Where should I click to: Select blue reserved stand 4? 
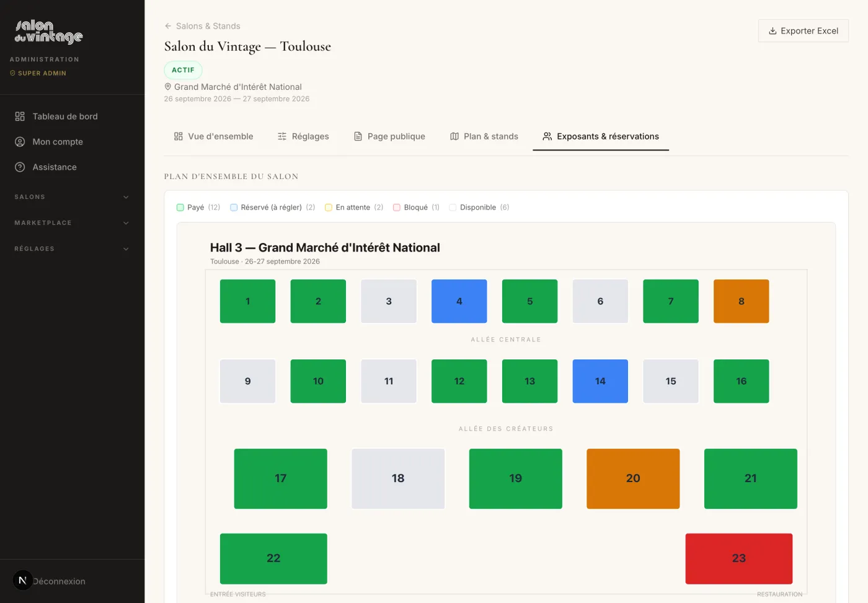click(x=459, y=301)
